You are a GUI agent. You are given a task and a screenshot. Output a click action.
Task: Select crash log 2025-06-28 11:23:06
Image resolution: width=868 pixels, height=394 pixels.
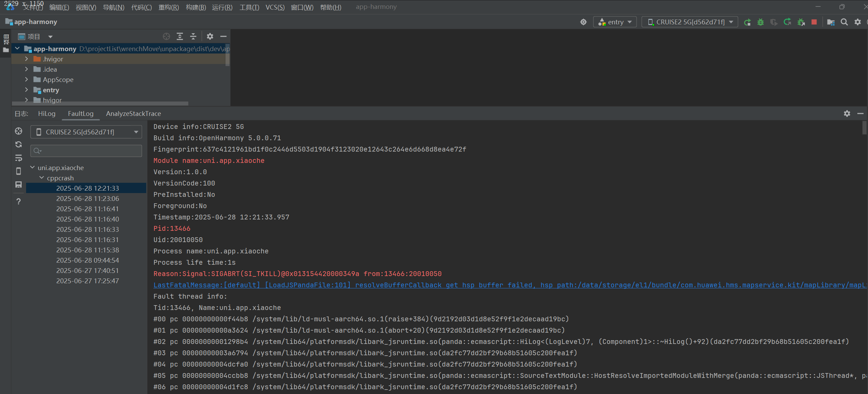tap(88, 199)
